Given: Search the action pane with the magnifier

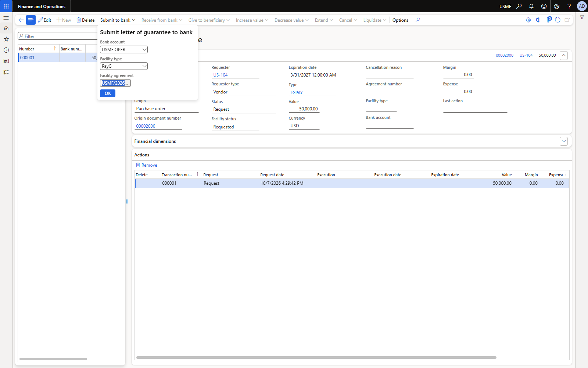Looking at the screenshot, I should click(418, 20).
